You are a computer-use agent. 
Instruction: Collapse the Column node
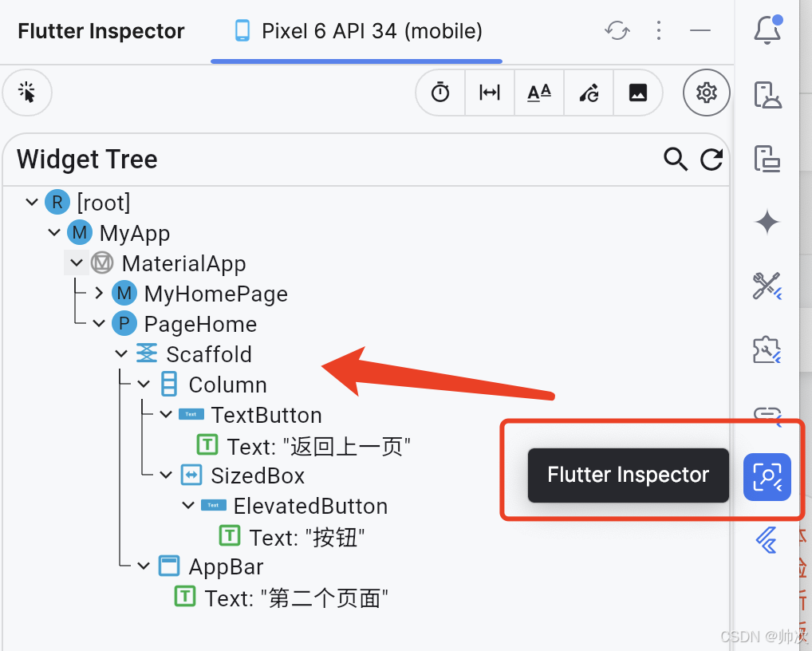pos(144,385)
